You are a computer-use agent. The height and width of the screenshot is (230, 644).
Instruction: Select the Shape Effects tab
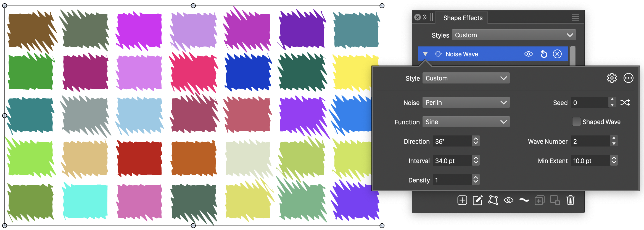[463, 18]
